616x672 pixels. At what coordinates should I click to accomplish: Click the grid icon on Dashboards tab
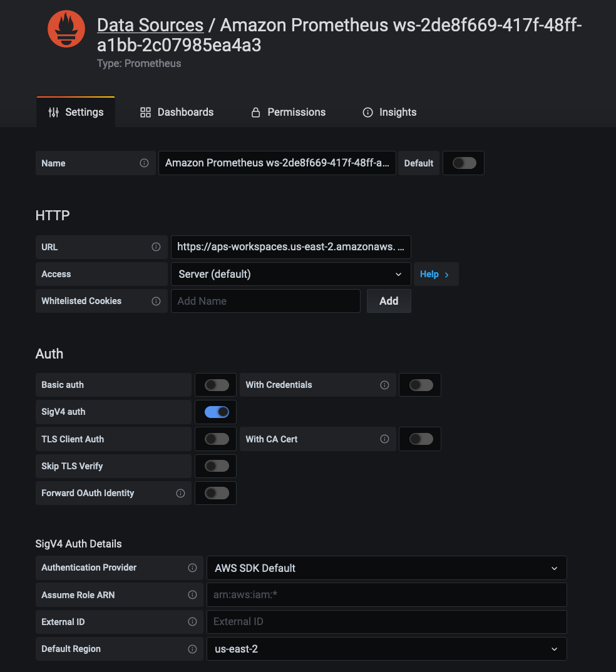click(x=145, y=112)
